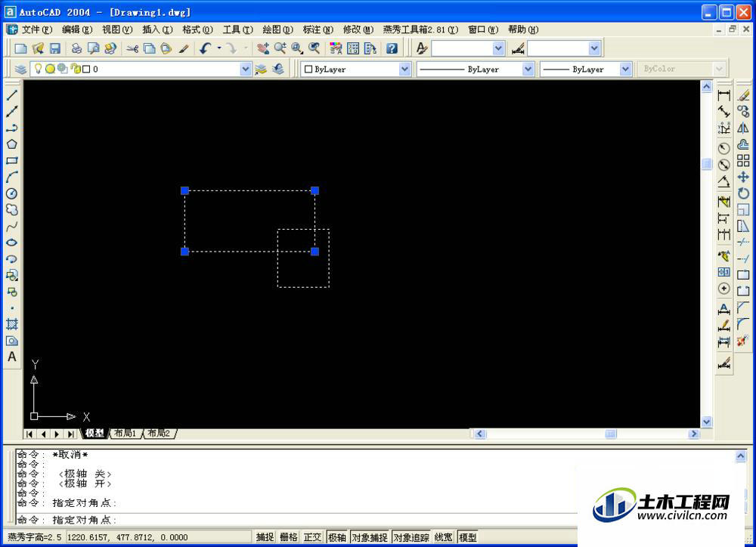The width and height of the screenshot is (756, 547).
Task: Open the color control ByLayer dropdown
Action: click(404, 70)
